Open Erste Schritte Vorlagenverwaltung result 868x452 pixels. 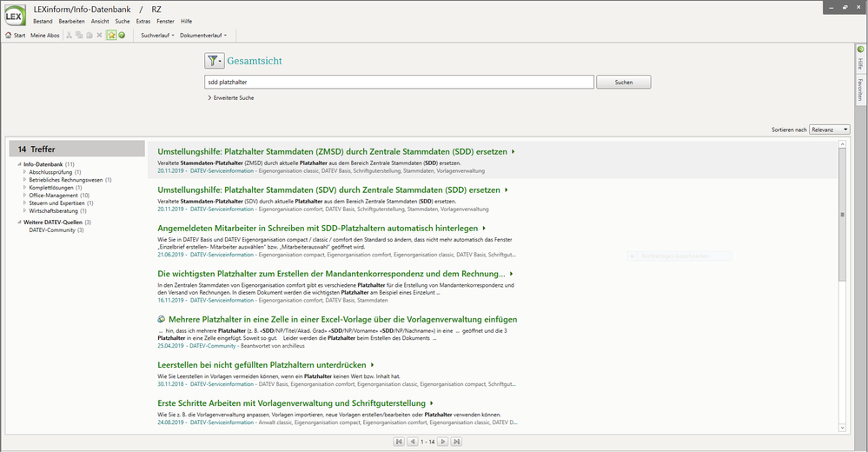[291, 402]
